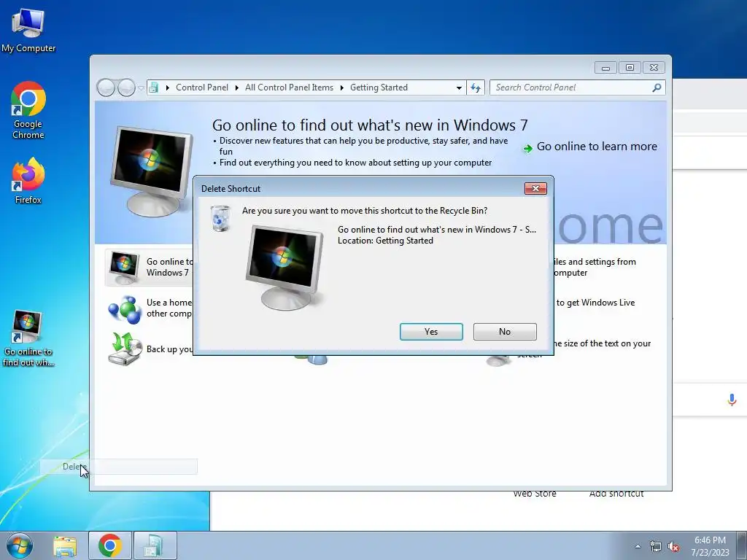Show hidden tray icons arrow
The image size is (747, 560).
(x=638, y=546)
